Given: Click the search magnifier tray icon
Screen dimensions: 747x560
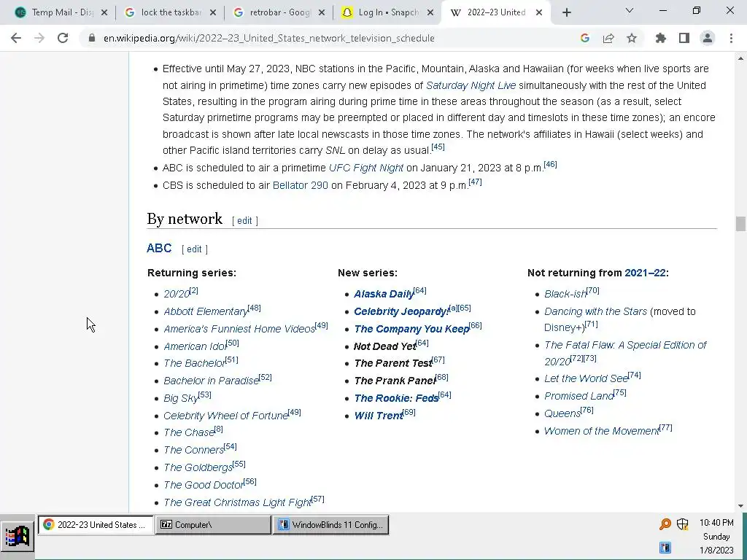Looking at the screenshot, I should [665, 524].
